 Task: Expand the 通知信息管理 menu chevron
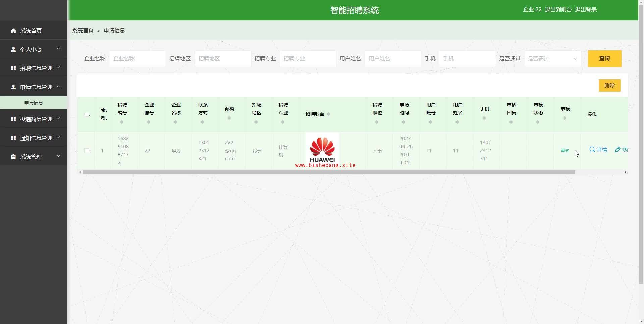58,138
